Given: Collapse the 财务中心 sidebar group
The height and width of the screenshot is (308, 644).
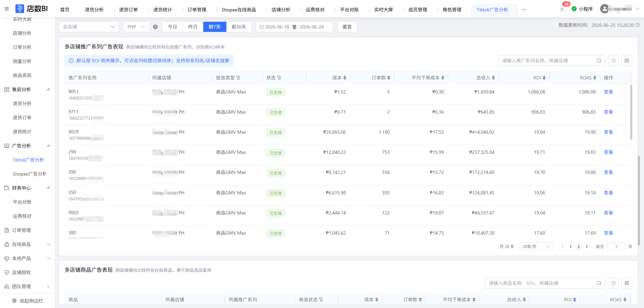Looking at the screenshot, I should tap(49, 188).
